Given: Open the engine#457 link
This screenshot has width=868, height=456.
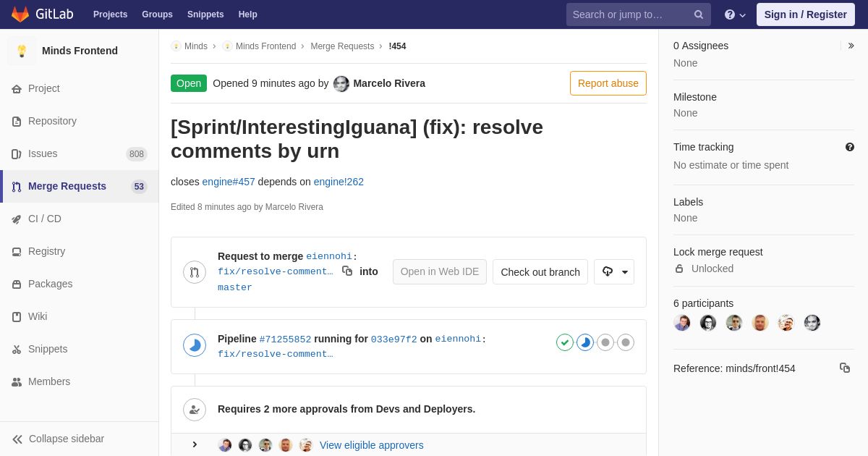Looking at the screenshot, I should (229, 182).
